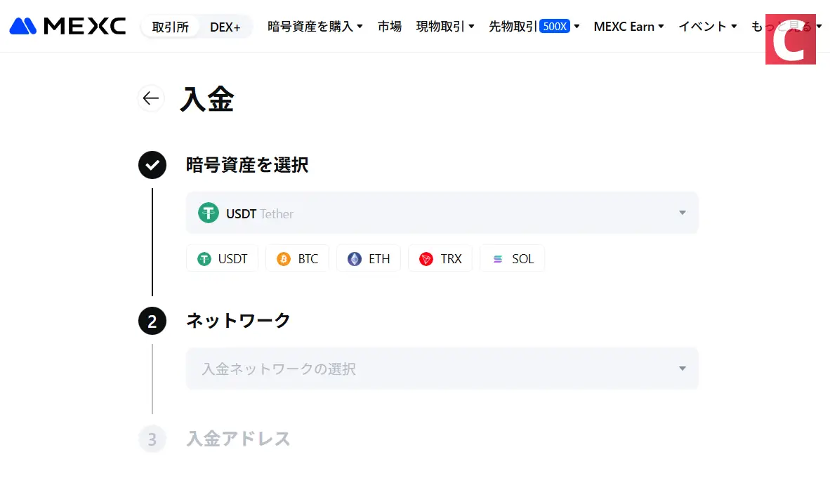This screenshot has width=830, height=504.
Task: Open the MEXC Earn menu
Action: pos(624,26)
